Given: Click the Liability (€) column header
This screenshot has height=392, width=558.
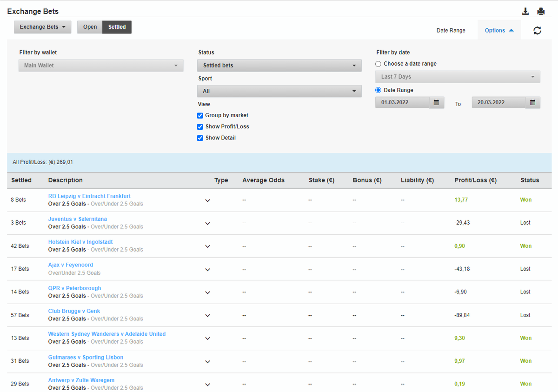Looking at the screenshot, I should pyautogui.click(x=417, y=180).
